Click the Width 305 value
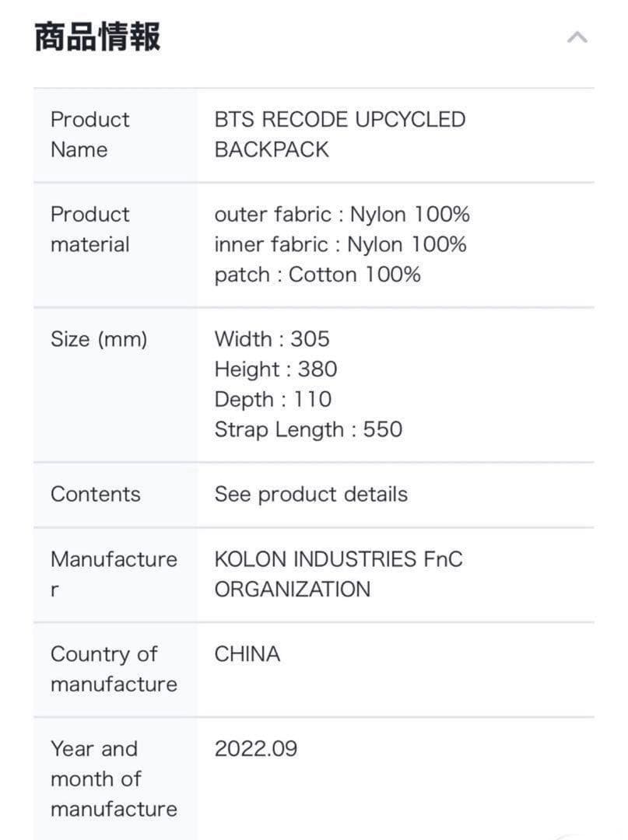 (x=272, y=339)
